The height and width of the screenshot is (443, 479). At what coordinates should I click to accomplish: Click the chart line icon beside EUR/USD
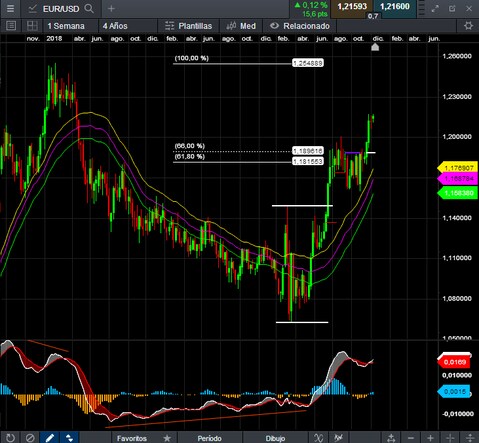pos(32,9)
